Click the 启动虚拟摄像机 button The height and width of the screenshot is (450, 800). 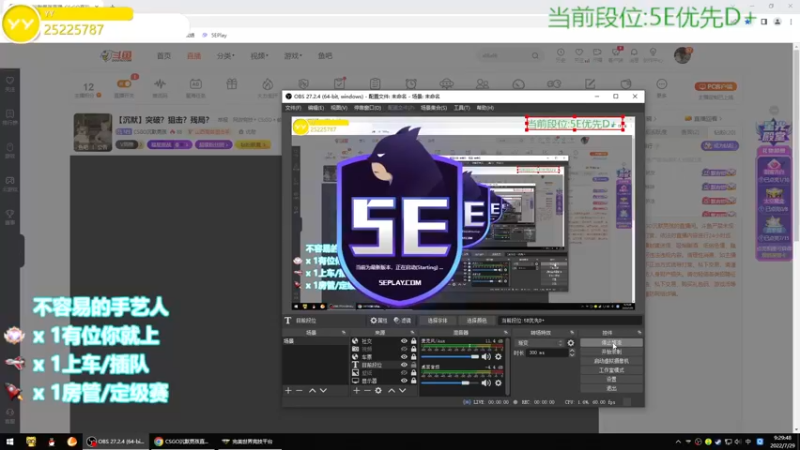(x=611, y=361)
